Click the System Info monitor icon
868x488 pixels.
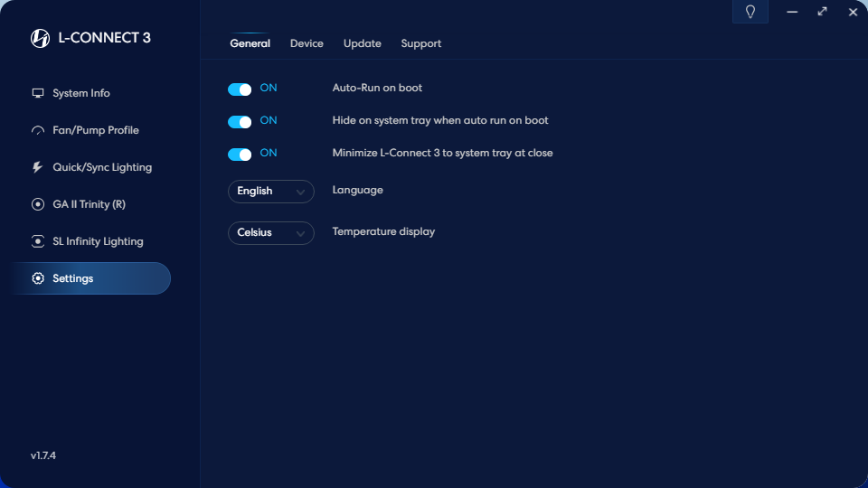pyautogui.click(x=38, y=93)
